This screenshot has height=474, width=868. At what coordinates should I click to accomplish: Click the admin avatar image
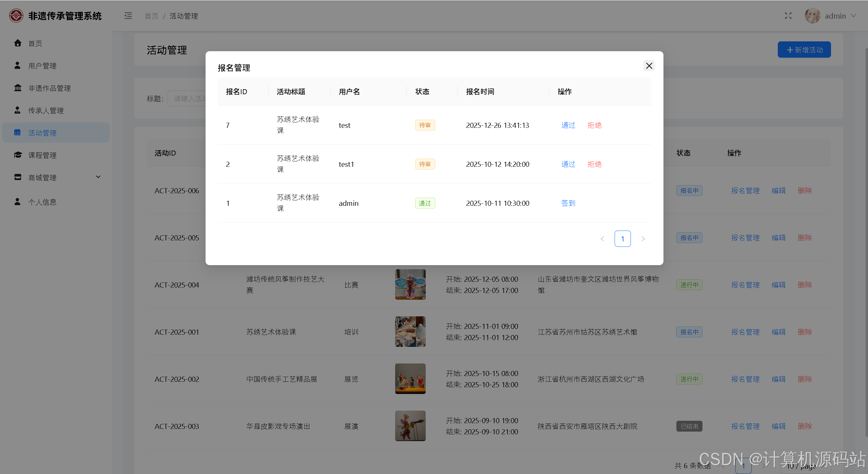tap(812, 16)
